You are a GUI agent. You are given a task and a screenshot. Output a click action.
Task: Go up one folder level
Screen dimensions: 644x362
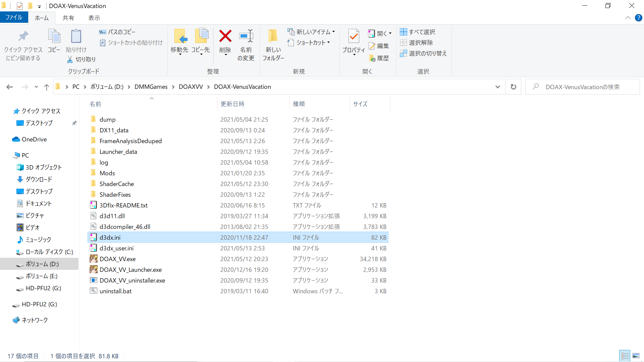pos(47,87)
